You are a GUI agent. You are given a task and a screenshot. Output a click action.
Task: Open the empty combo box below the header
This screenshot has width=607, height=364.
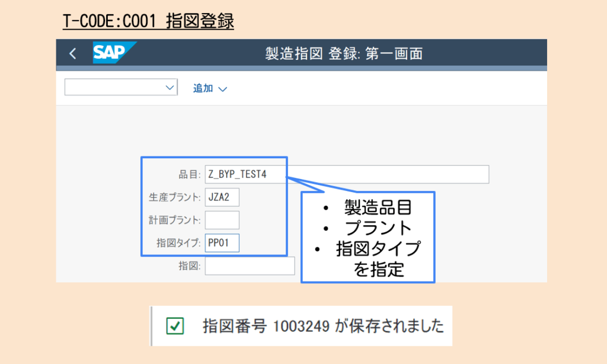121,87
